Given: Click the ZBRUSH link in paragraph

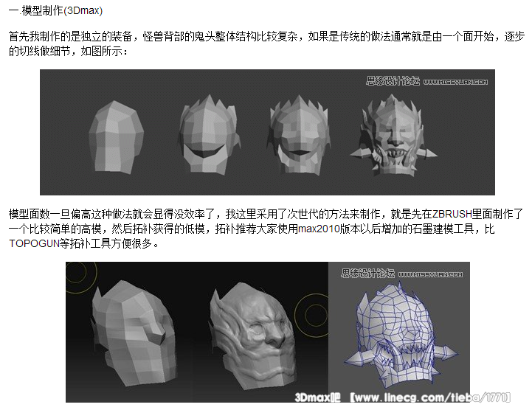Looking at the screenshot, I should pos(452,215).
